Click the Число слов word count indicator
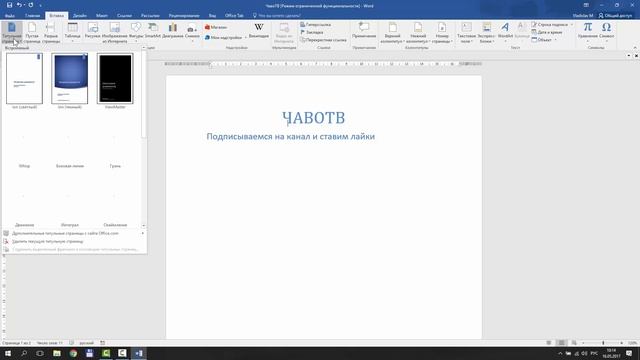This screenshot has height=360, width=640. pyautogui.click(x=50, y=343)
